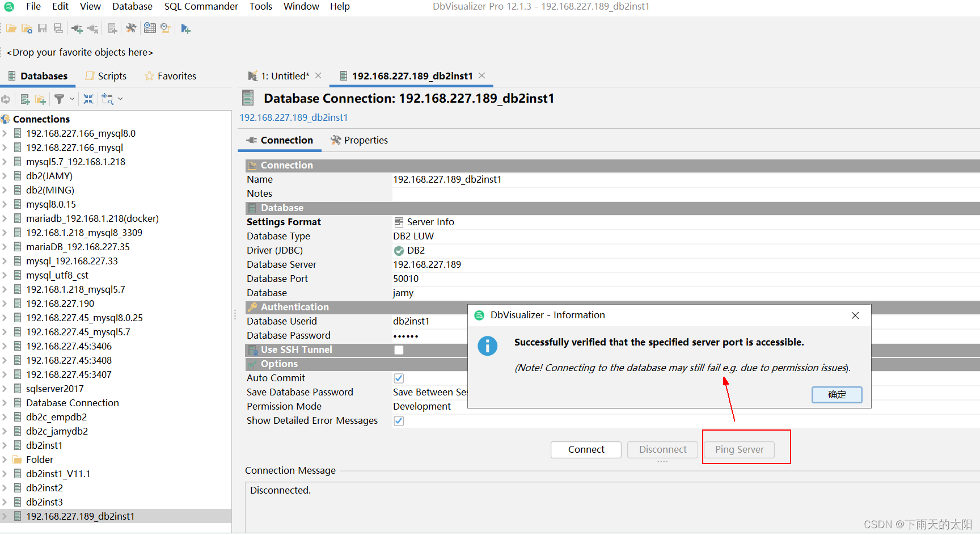
Task: Expand mysql8.0.15 connection node
Action: 5,204
